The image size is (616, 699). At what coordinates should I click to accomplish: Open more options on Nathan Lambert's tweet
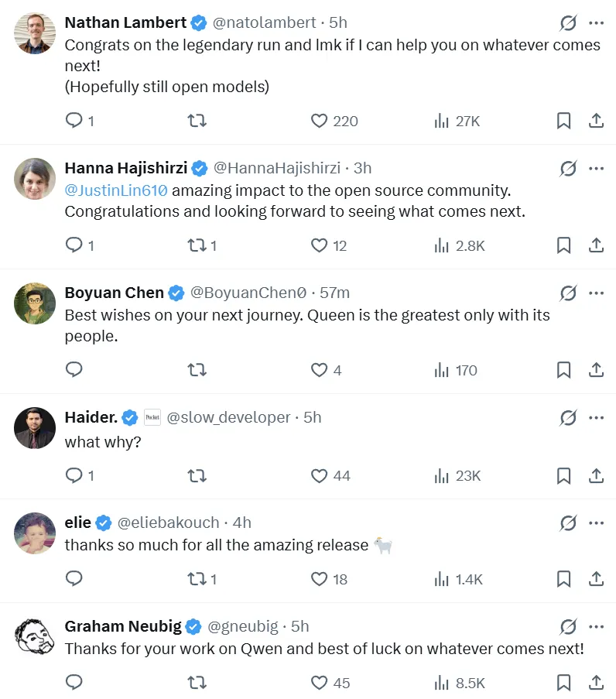pos(596,22)
